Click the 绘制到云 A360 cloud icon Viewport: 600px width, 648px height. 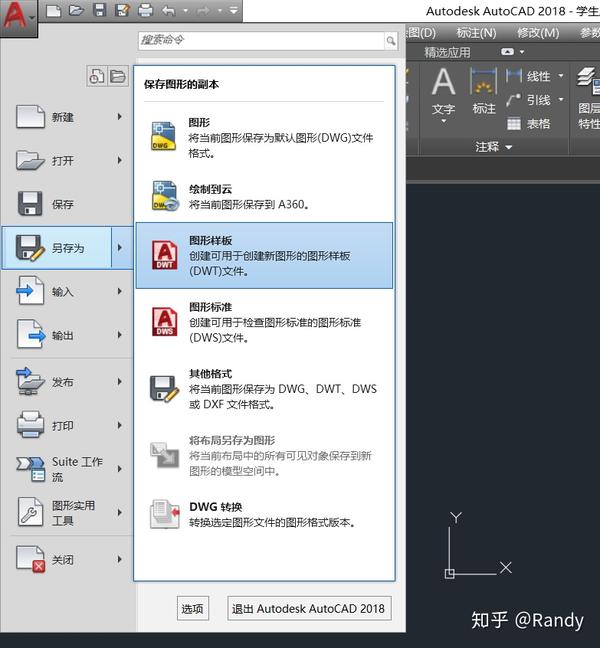click(x=164, y=196)
